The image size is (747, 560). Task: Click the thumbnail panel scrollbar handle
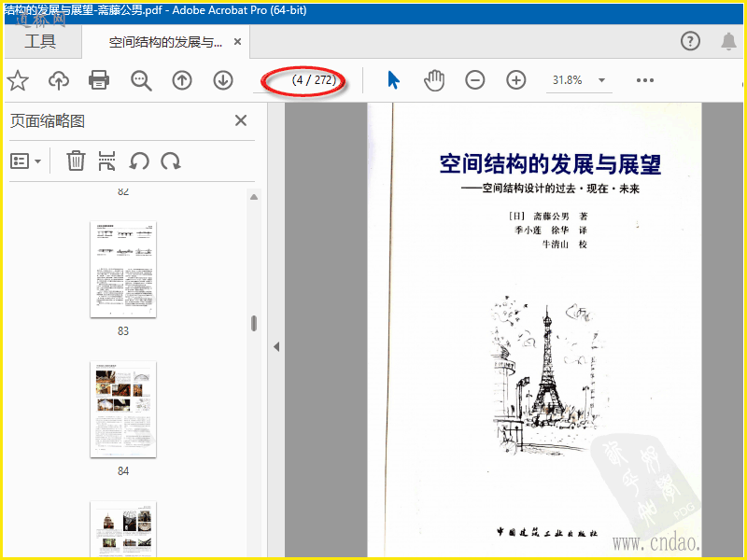click(x=254, y=323)
